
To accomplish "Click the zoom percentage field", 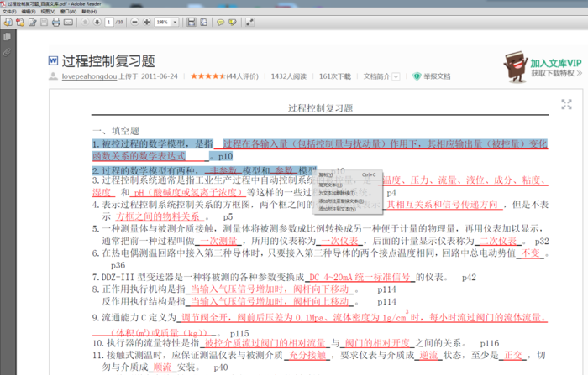I will [x=163, y=22].
